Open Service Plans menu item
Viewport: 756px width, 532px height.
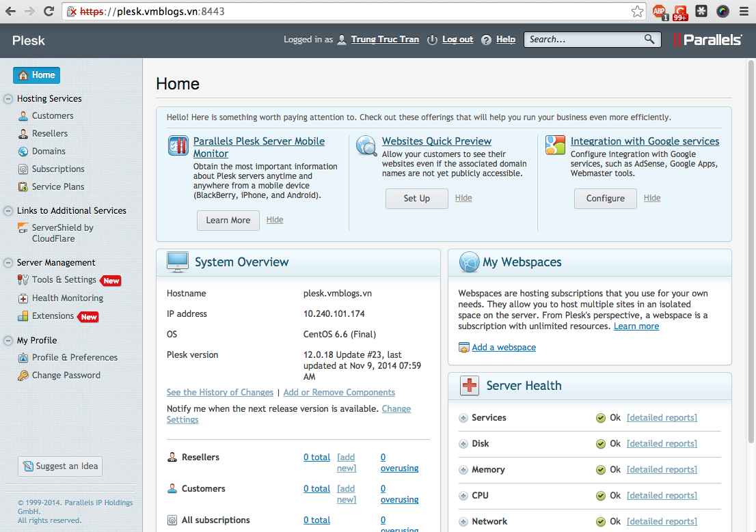click(x=58, y=187)
